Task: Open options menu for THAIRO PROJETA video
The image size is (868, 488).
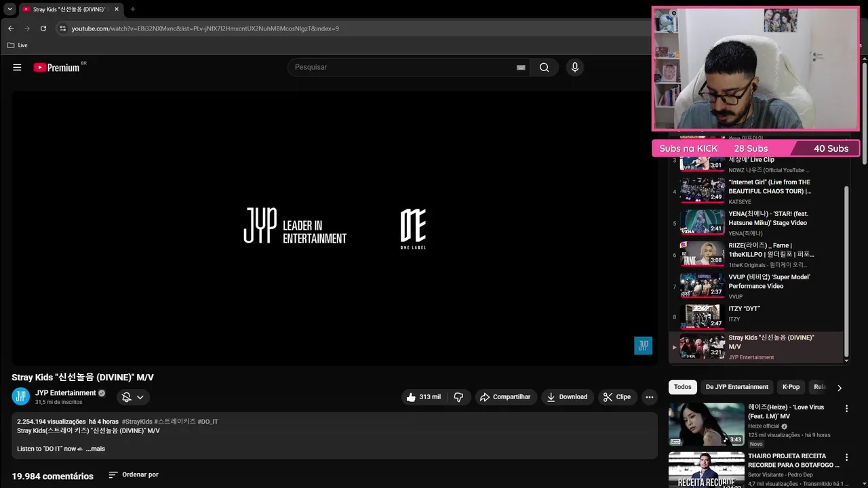Action: pyautogui.click(x=846, y=457)
